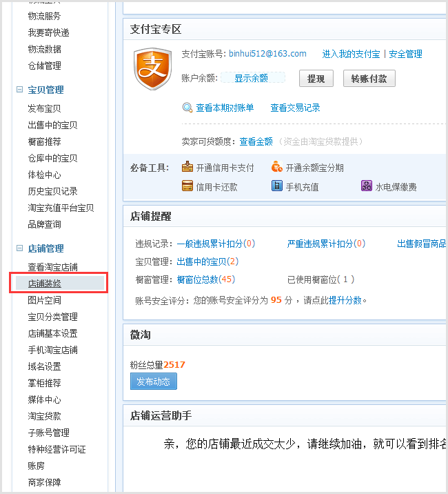Open 橱窗推荐 sidebar item
This screenshot has height=494, width=448.
(x=44, y=141)
